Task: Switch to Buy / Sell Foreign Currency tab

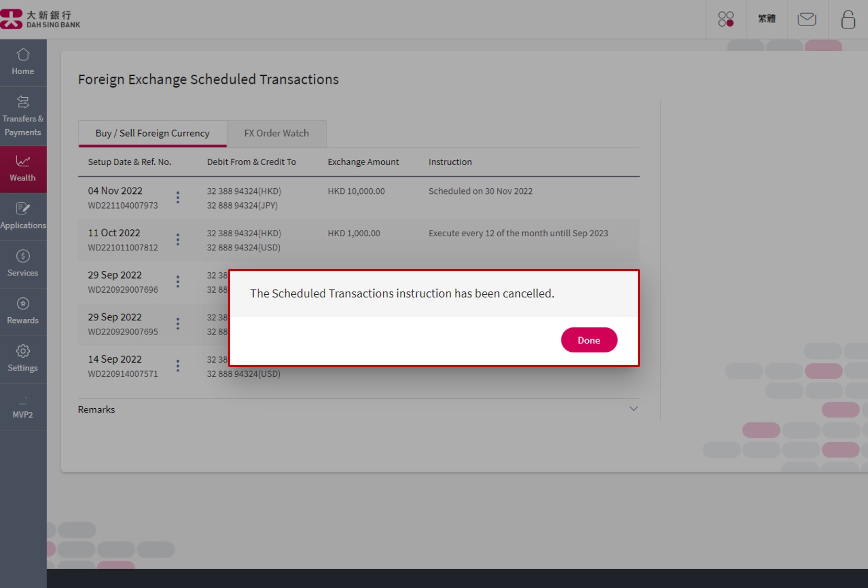Action: 153,133
